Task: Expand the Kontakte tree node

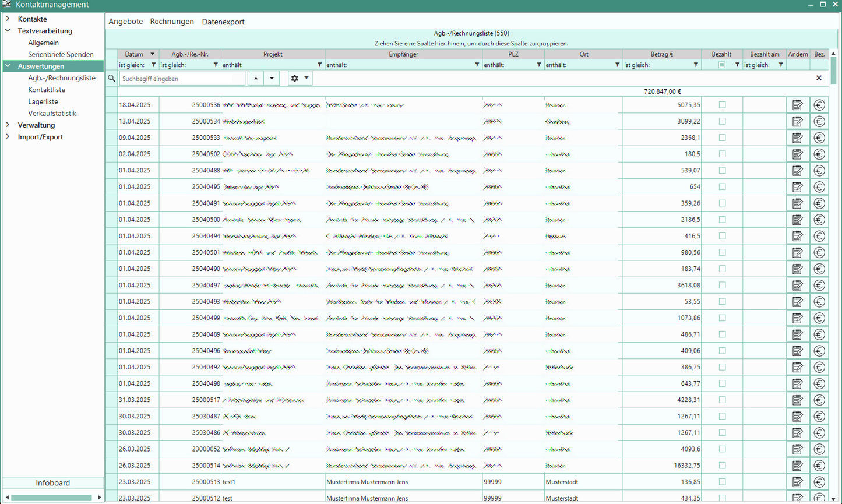Action: tap(8, 19)
